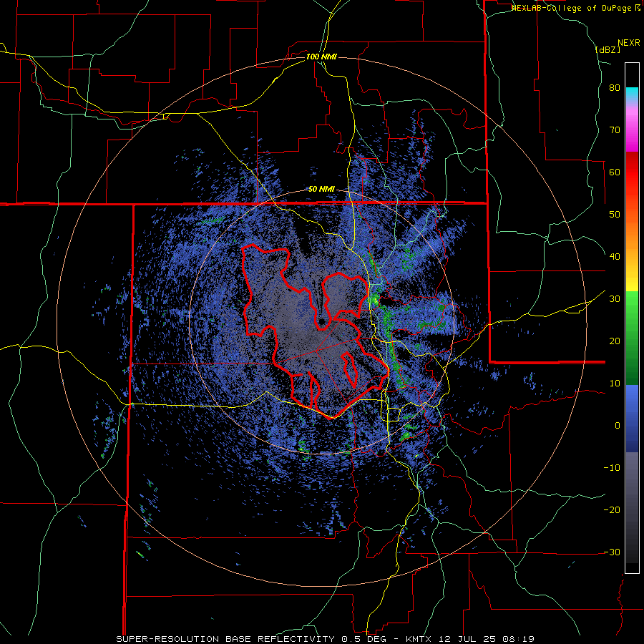Pick the green segment of the color bar
Screen dimensions: 644x644
tap(632, 338)
